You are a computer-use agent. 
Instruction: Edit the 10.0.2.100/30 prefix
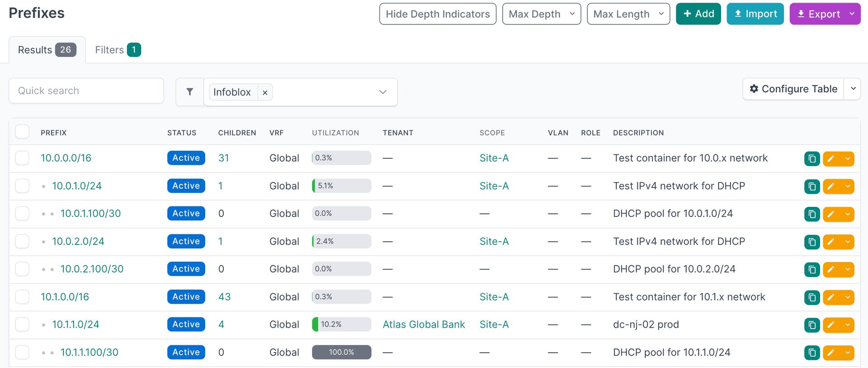(832, 269)
